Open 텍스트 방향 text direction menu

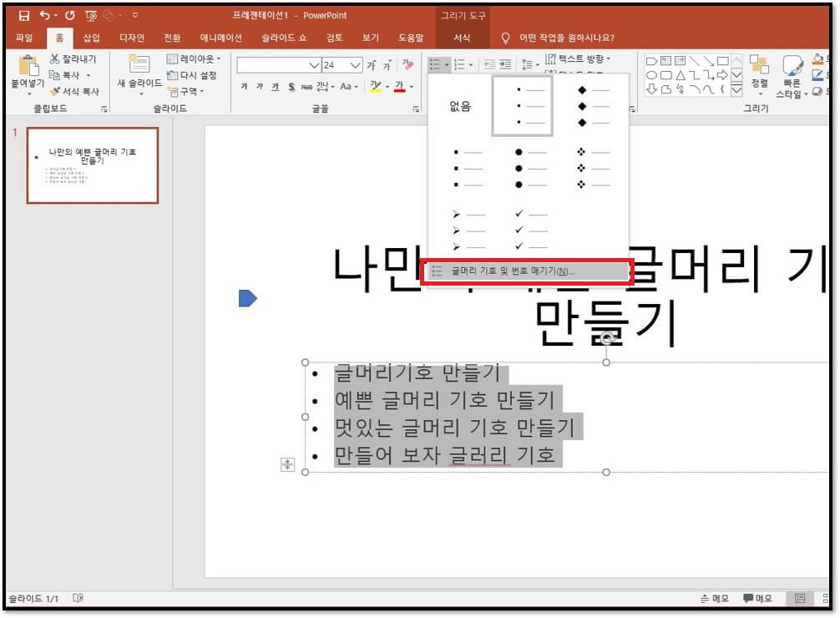[578, 59]
